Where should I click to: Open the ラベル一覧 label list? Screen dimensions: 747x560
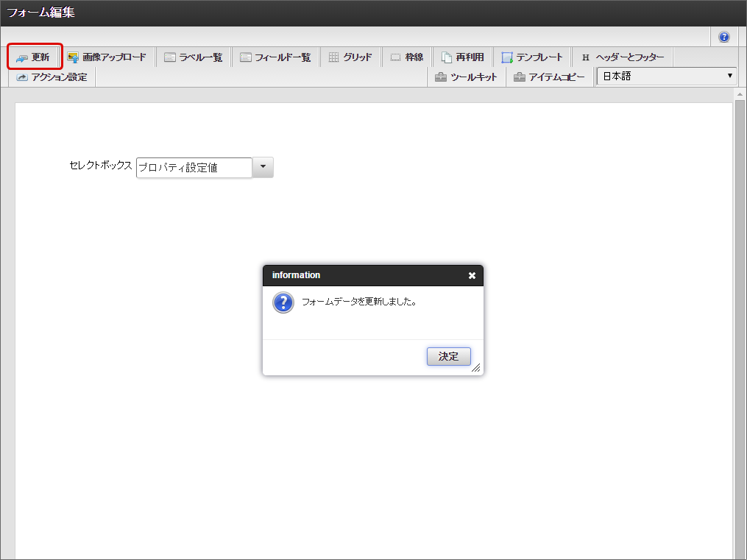tap(194, 57)
